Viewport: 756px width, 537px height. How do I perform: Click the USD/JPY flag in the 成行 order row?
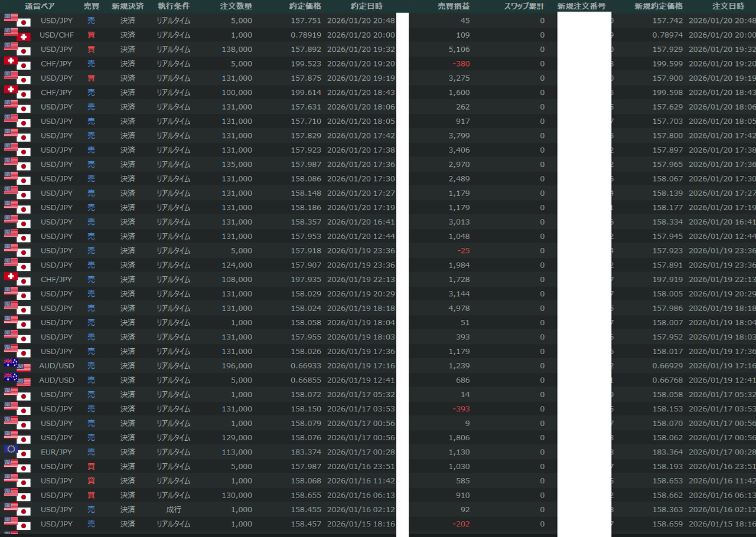pos(17,509)
